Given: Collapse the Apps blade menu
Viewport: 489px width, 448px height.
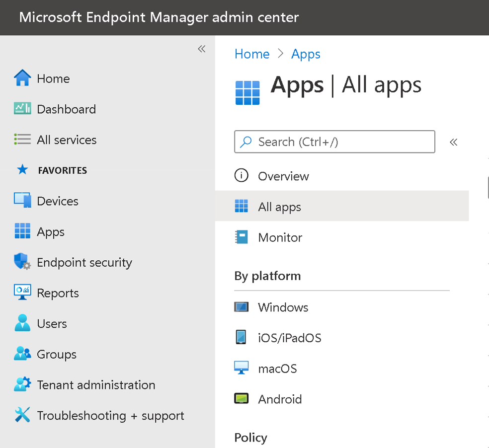Looking at the screenshot, I should (454, 142).
